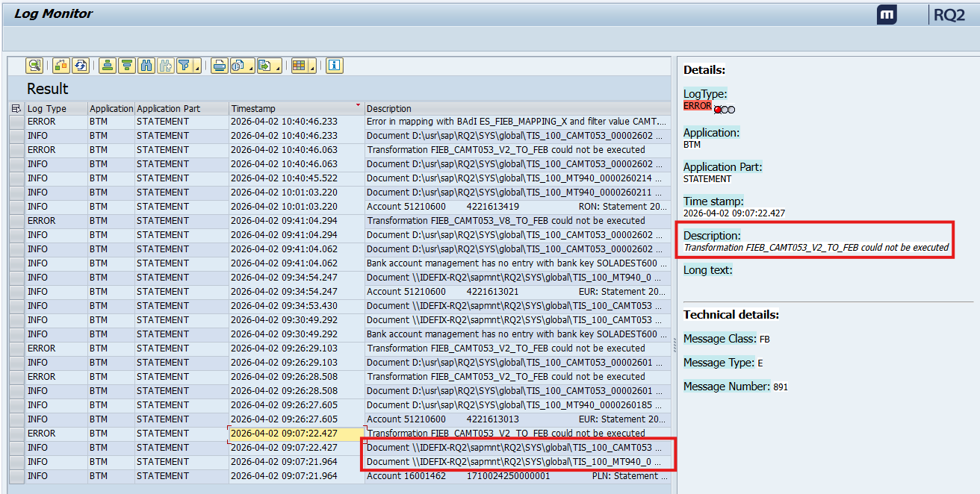Select row with timestamp 09:07:22.427 ERROR
This screenshot has width=980, height=494.
[16, 434]
